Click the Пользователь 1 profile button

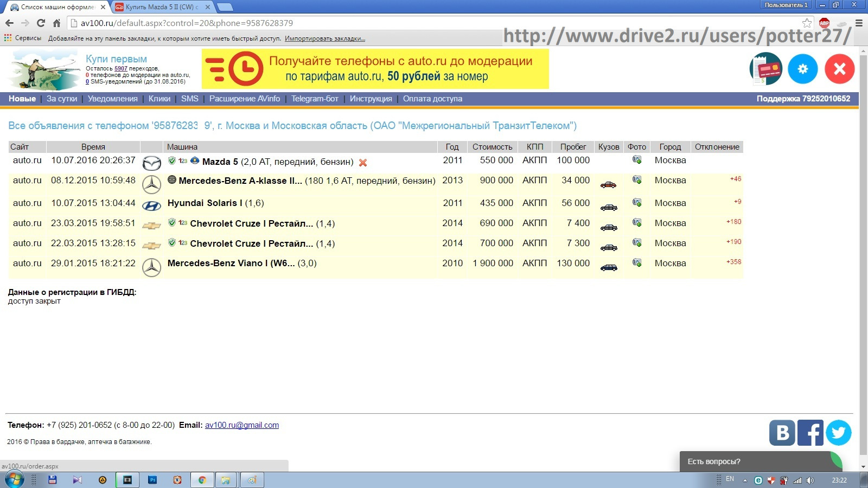coord(786,5)
